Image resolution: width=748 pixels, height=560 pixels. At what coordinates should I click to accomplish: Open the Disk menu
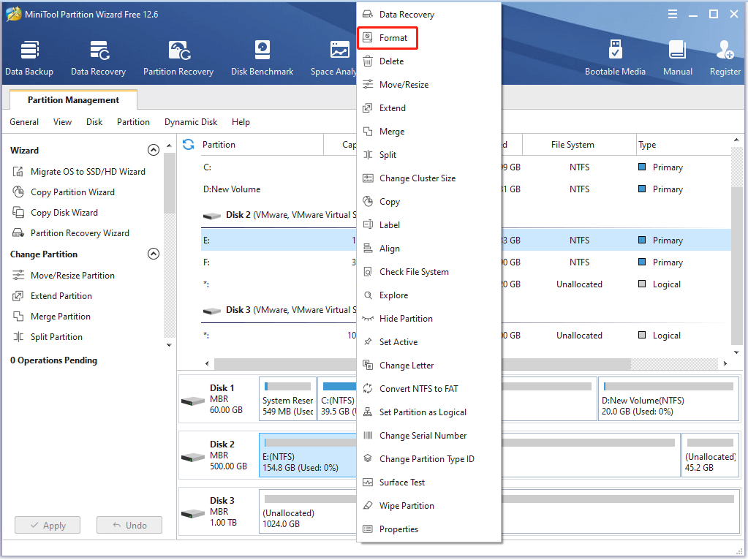(x=94, y=121)
